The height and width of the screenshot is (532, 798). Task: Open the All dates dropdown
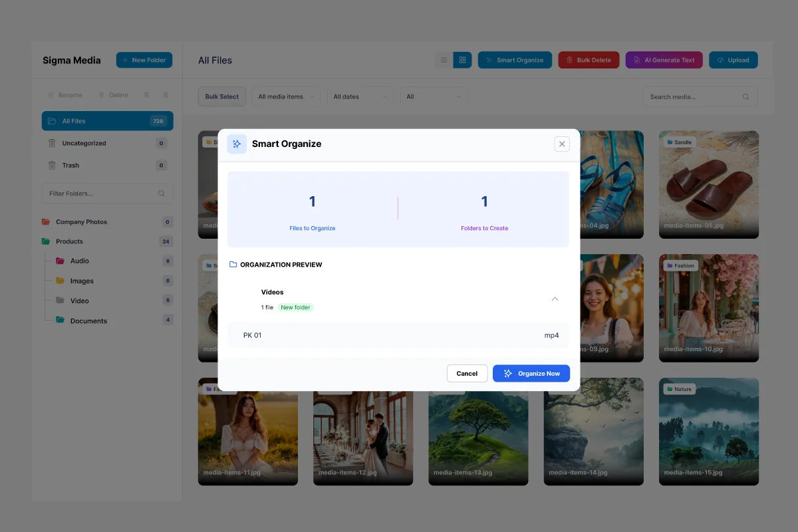360,97
